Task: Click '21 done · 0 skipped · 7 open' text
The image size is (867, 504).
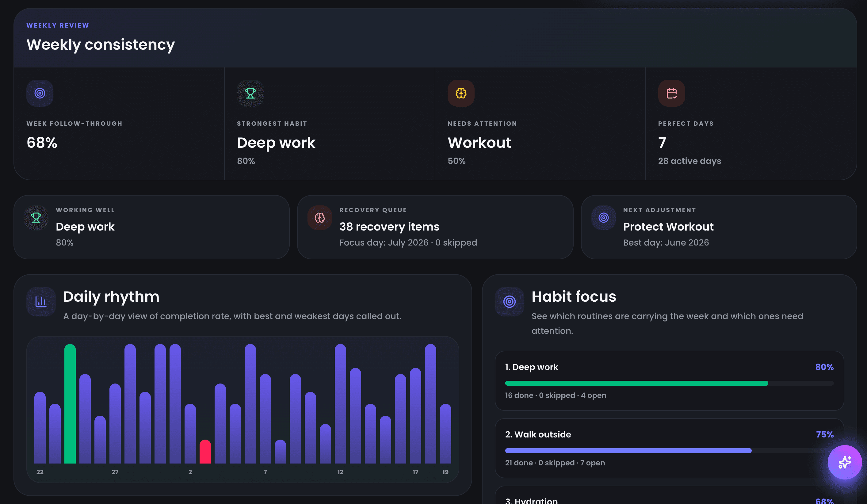Action: click(555, 463)
